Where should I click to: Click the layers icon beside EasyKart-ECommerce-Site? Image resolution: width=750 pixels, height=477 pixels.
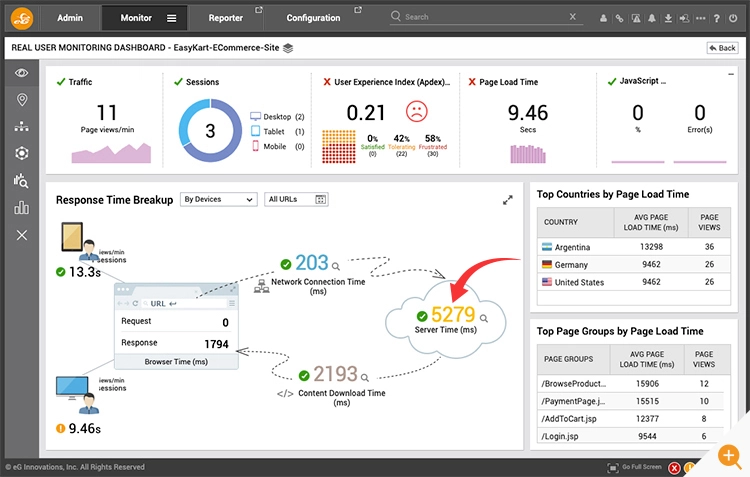tap(288, 48)
